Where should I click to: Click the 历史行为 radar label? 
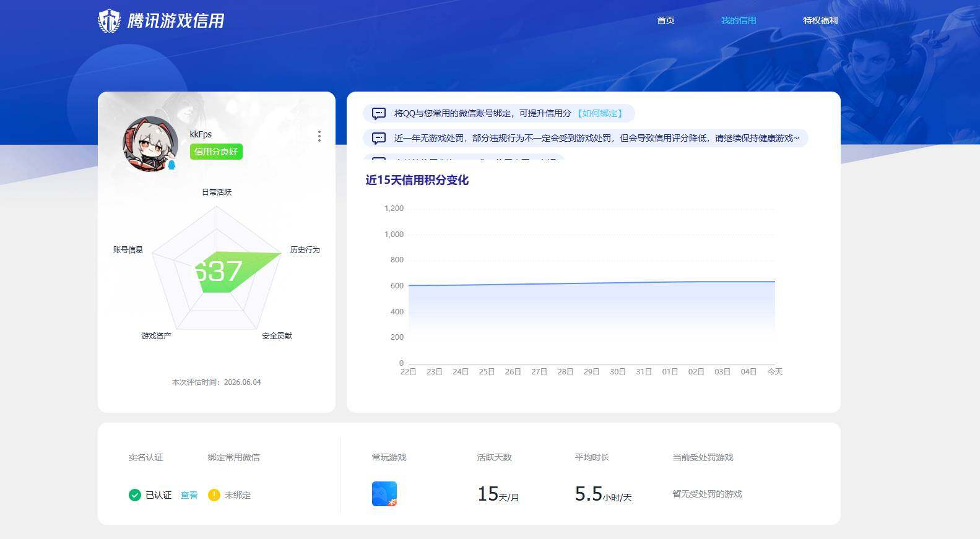[x=305, y=250]
